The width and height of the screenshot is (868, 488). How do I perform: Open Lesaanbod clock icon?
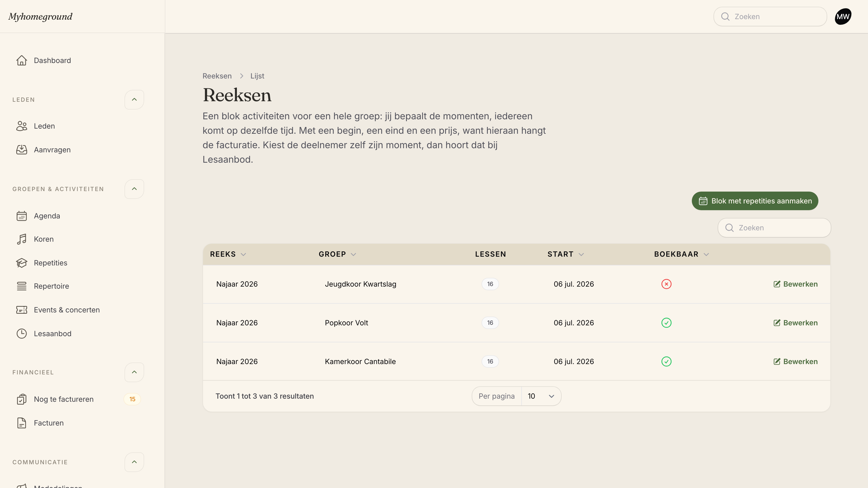(21, 333)
